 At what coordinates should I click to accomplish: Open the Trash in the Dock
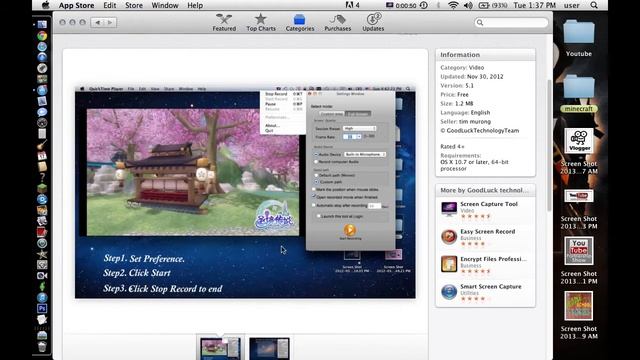point(42,347)
